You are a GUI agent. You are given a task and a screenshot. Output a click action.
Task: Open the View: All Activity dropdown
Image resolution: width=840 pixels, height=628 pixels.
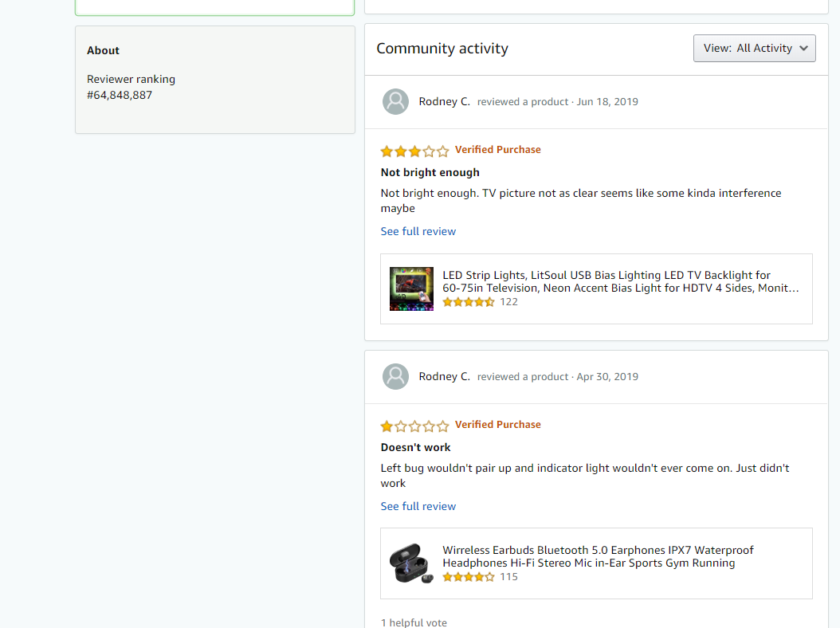754,48
